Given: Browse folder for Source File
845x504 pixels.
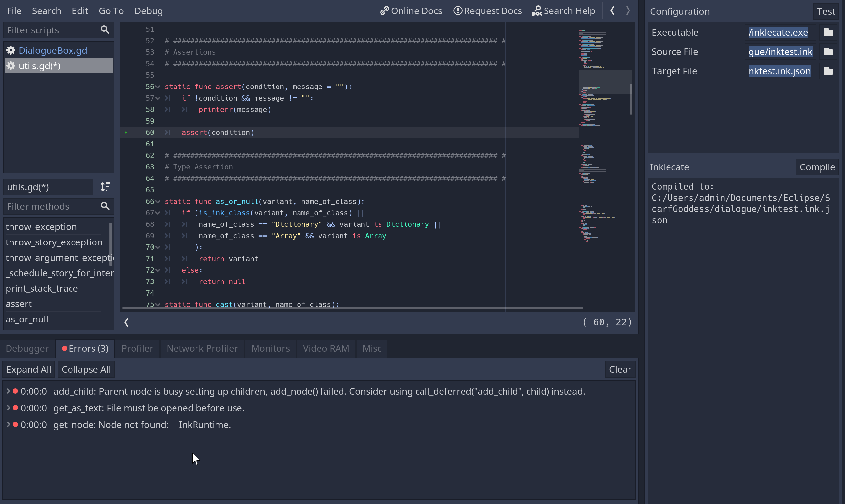Looking at the screenshot, I should click(828, 52).
